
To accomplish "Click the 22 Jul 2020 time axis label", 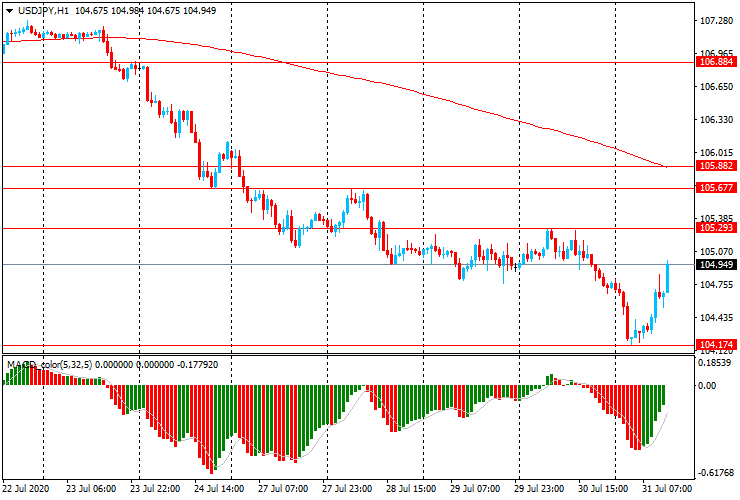I will click(x=25, y=488).
